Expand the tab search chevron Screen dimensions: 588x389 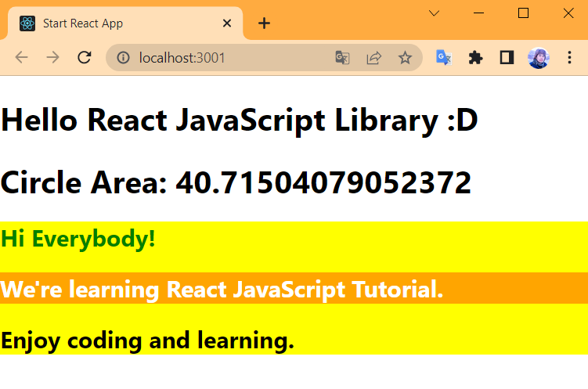pos(435,13)
